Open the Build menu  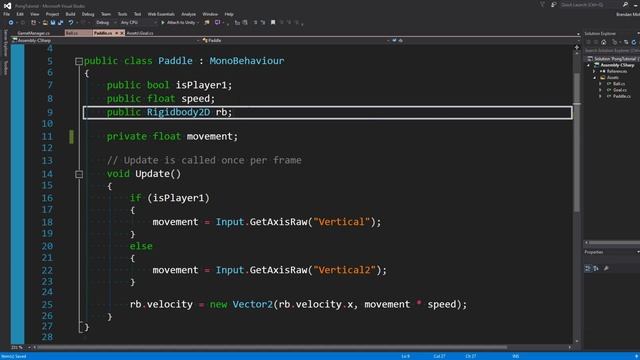tap(71, 14)
